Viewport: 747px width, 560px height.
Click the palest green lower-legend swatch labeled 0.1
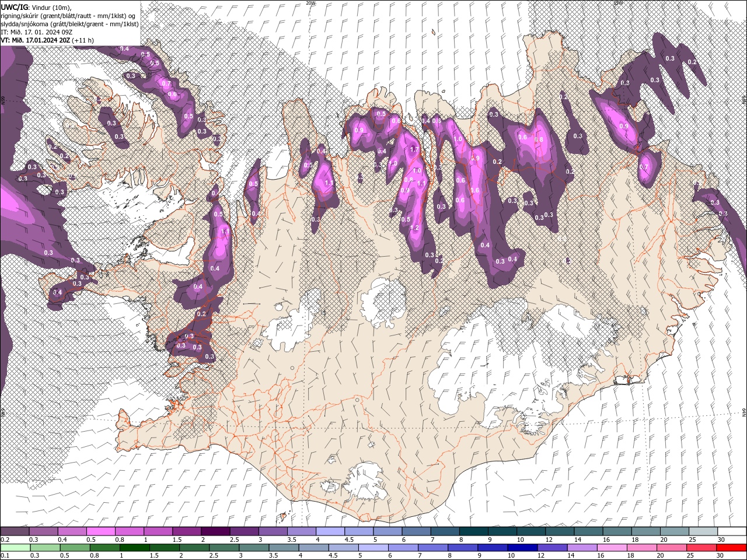[15, 548]
